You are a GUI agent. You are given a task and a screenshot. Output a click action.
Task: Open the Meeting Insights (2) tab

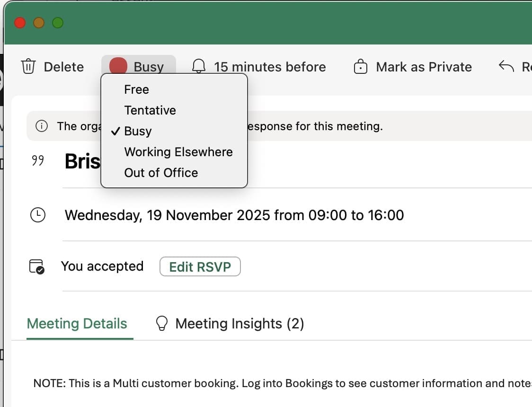tap(239, 324)
